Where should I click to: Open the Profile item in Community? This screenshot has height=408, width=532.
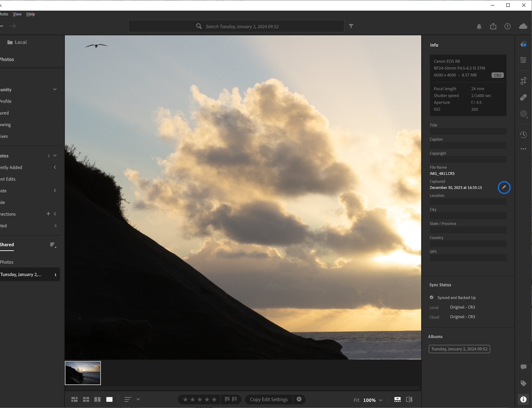pos(6,101)
